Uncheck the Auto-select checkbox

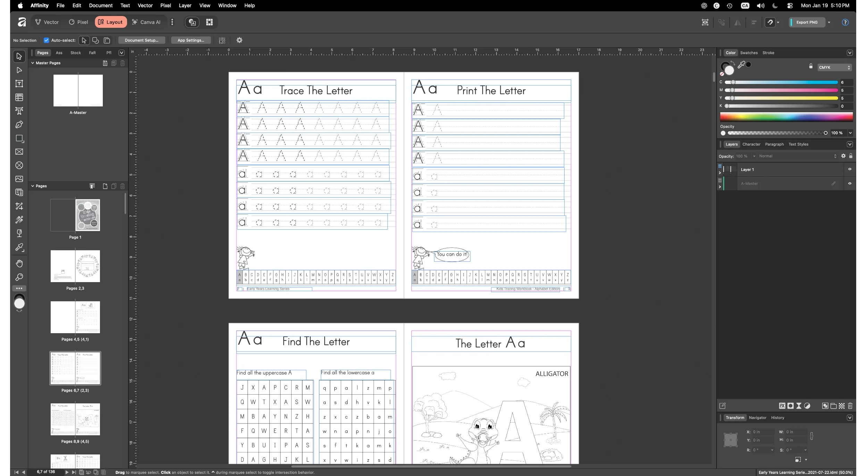(46, 40)
